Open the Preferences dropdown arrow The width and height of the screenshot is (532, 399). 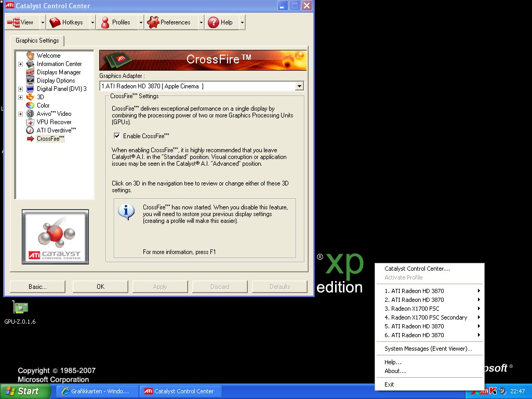click(201, 22)
